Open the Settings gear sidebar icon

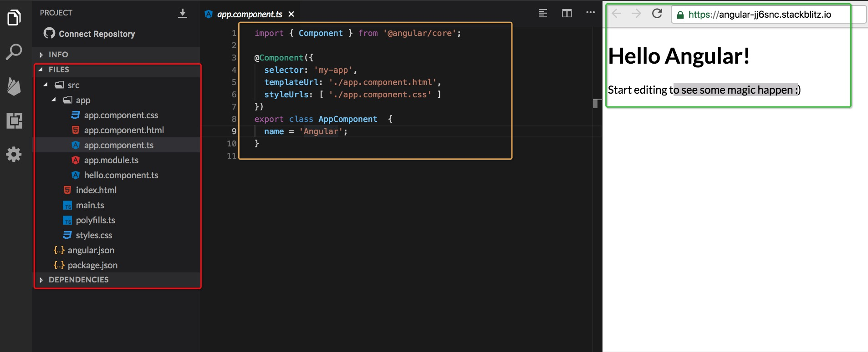pyautogui.click(x=14, y=155)
